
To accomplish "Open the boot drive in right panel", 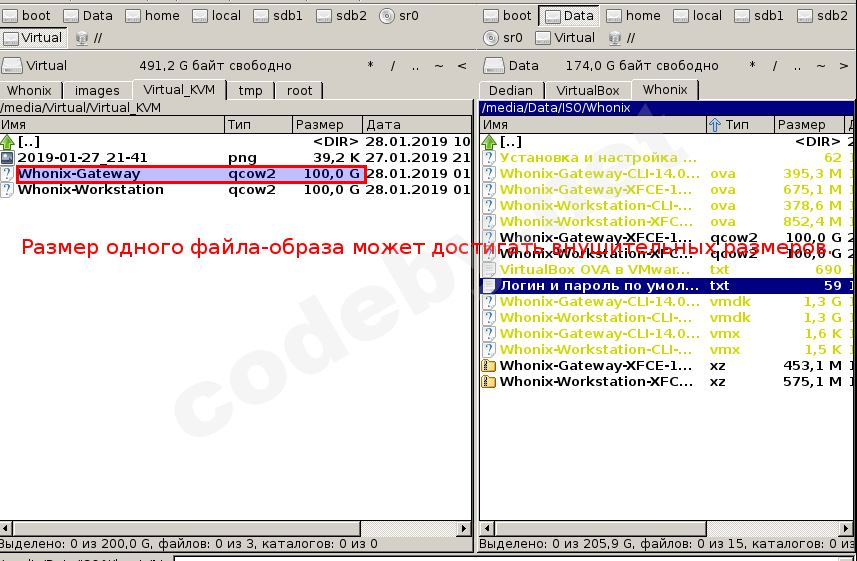I will [x=507, y=16].
